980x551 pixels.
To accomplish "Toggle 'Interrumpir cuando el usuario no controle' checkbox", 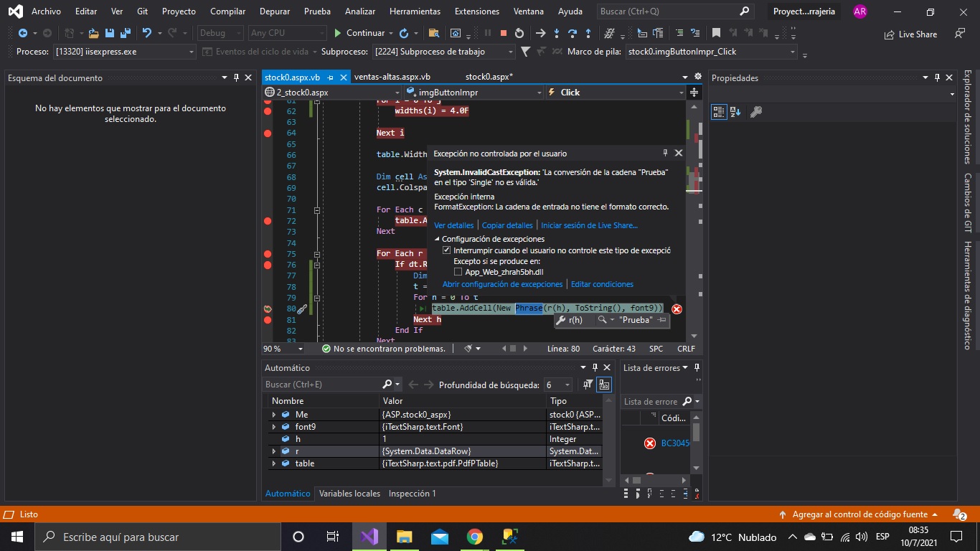I will (x=446, y=250).
